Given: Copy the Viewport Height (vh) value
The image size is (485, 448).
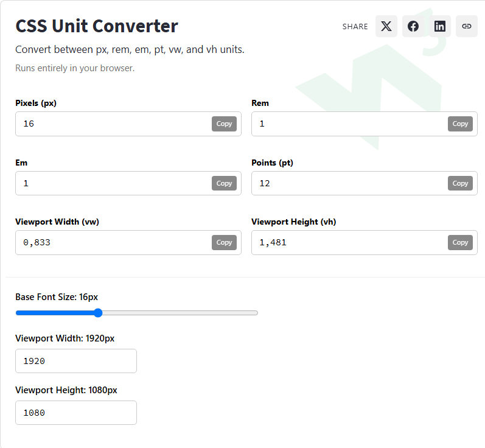Looking at the screenshot, I should [460, 242].
